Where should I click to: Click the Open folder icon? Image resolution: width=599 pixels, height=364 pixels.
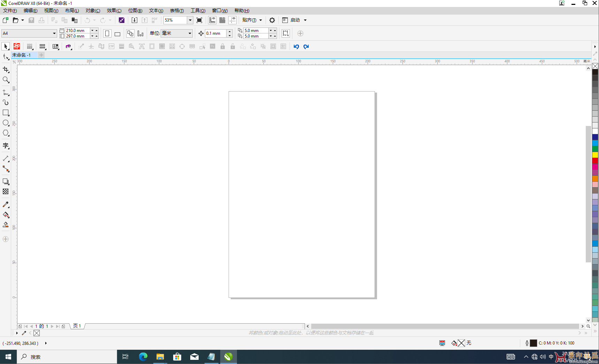pos(16,20)
